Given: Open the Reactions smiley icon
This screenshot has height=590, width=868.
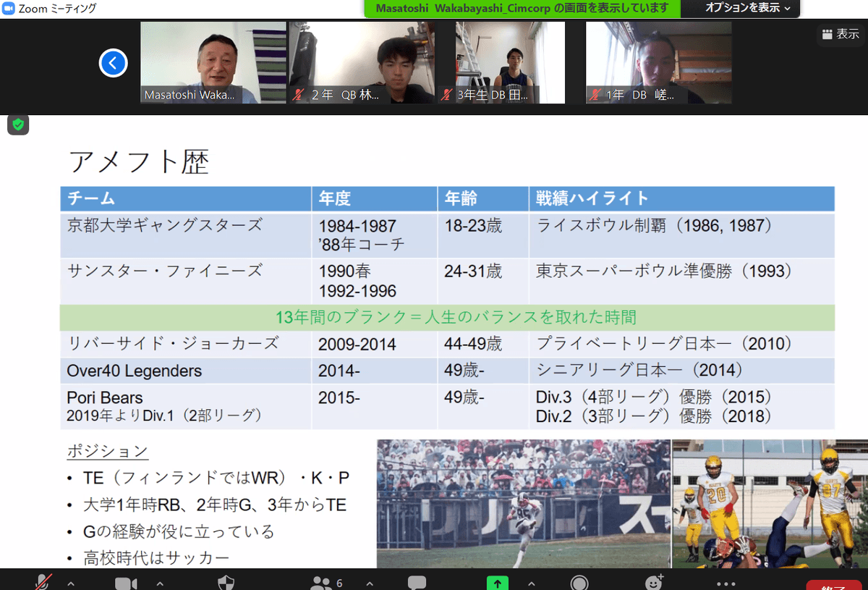Looking at the screenshot, I should (x=654, y=583).
